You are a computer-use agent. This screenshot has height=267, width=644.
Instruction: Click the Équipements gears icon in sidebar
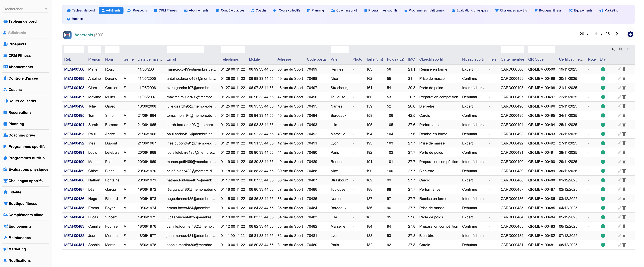(x=5, y=226)
